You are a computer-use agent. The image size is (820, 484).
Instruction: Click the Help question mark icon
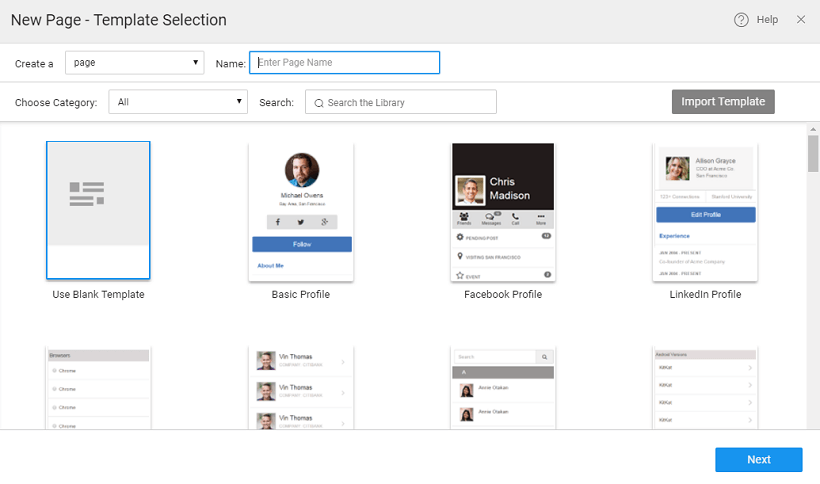(x=741, y=20)
